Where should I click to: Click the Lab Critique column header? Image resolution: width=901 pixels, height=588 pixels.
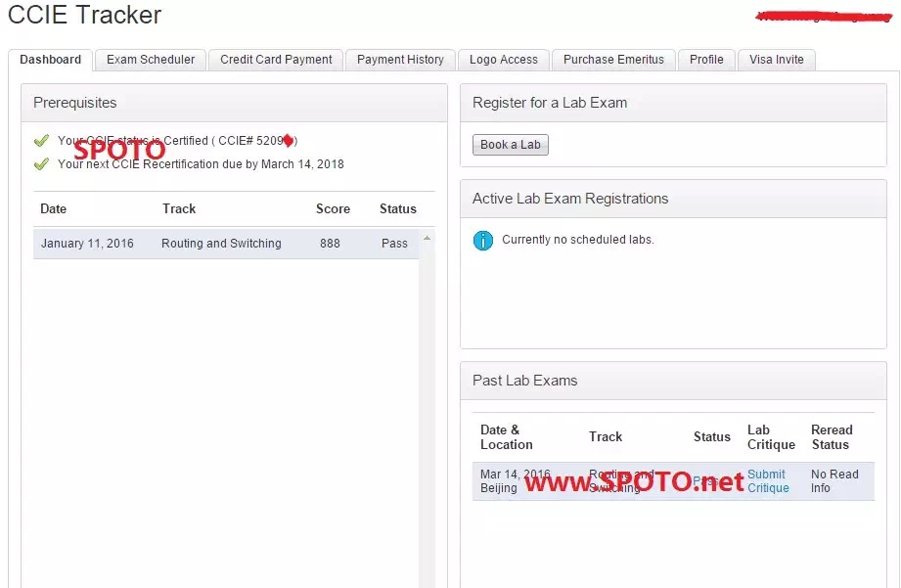pyautogui.click(x=771, y=437)
